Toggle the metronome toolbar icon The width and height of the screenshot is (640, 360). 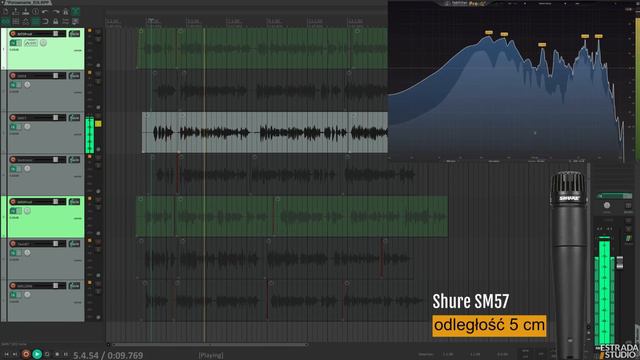[x=65, y=11]
